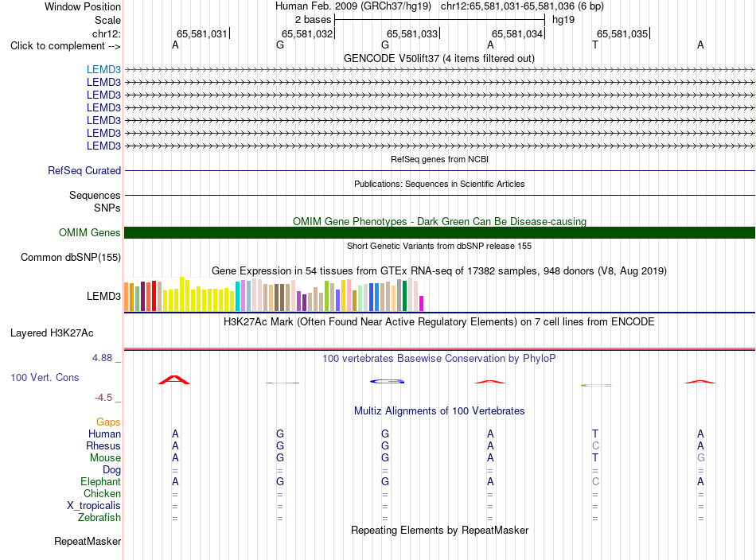Click the 'Scale' track label
The height and width of the screenshot is (560, 756).
click(107, 20)
